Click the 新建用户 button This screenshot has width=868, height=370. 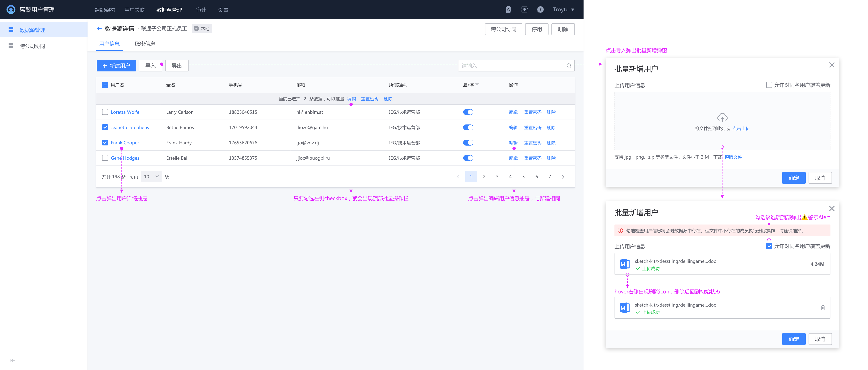pos(116,65)
